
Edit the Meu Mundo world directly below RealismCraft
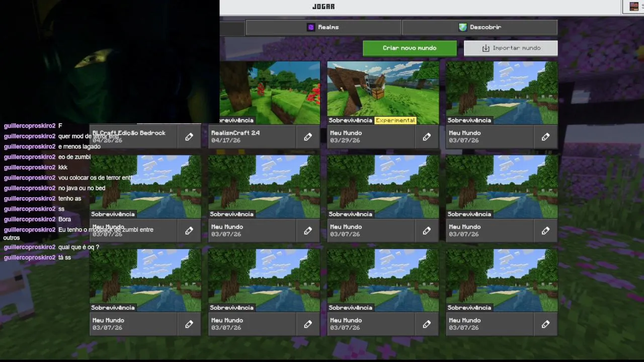pos(308,231)
